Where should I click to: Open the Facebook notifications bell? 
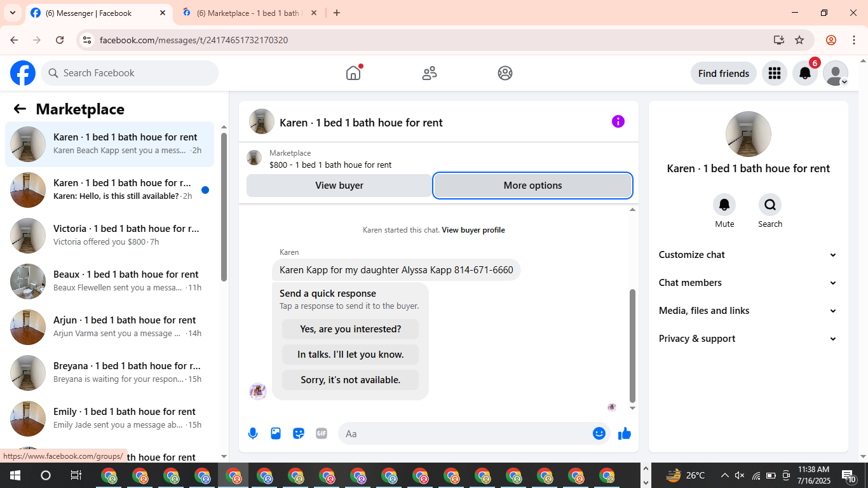click(x=805, y=73)
